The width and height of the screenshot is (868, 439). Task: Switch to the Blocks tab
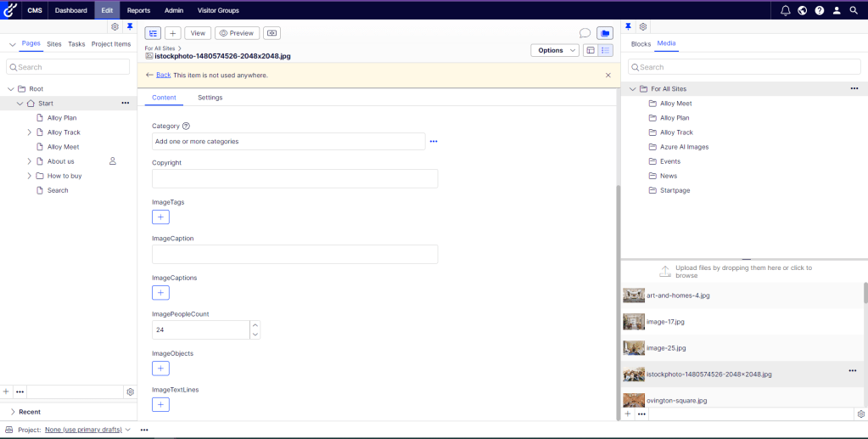click(641, 43)
